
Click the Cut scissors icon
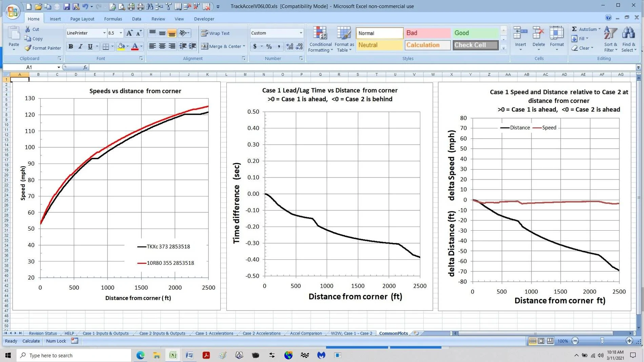(x=27, y=29)
